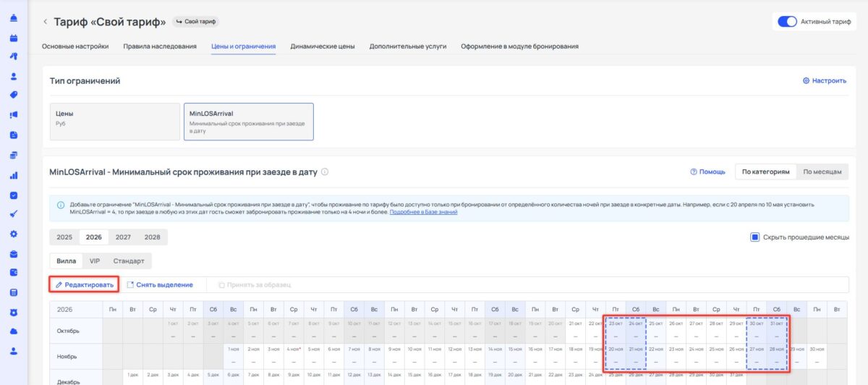Click the 22 ноя calendar cell
Screen dimensions: 868x385
656,356
